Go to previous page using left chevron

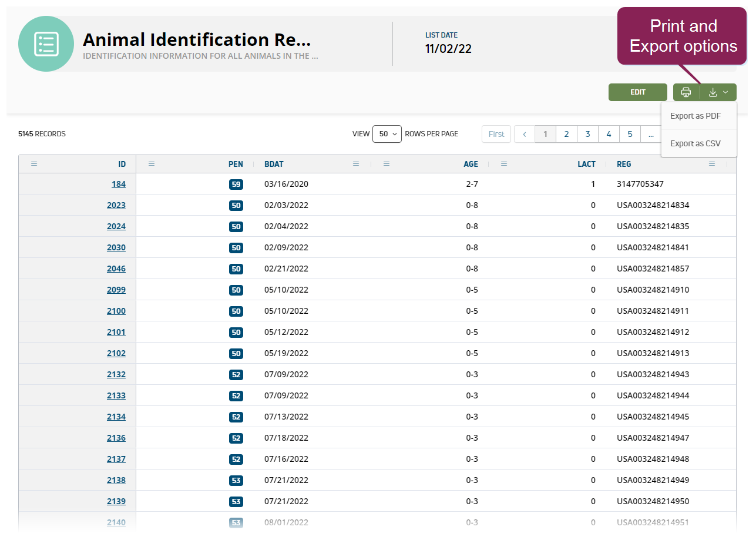point(524,134)
